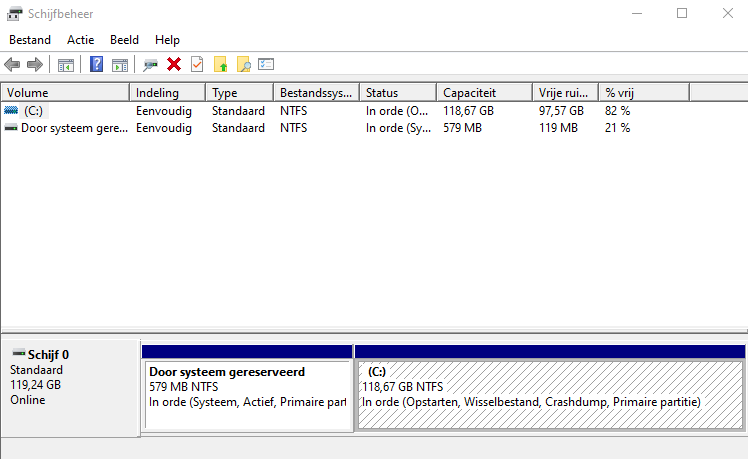Click 'In orde (O...' status cell

coord(397,111)
